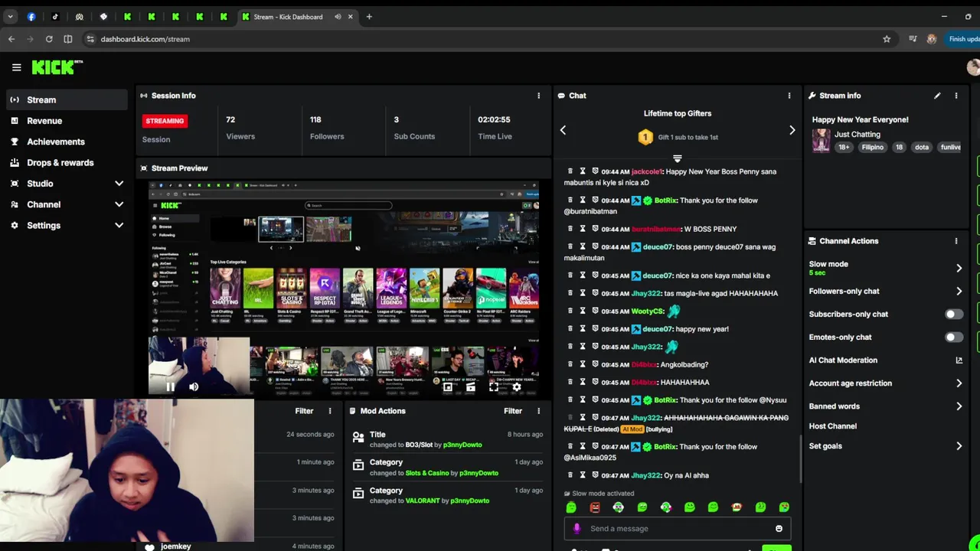Click the Filter button in Mod Actions
Image resolution: width=980 pixels, height=551 pixels.
(513, 411)
